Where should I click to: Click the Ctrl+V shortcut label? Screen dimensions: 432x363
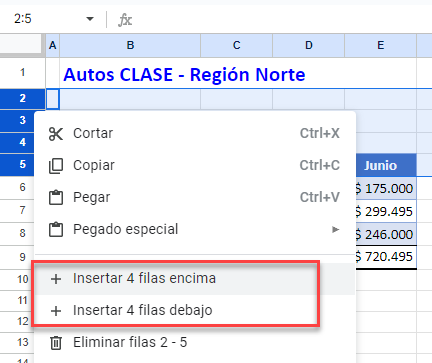[320, 197]
